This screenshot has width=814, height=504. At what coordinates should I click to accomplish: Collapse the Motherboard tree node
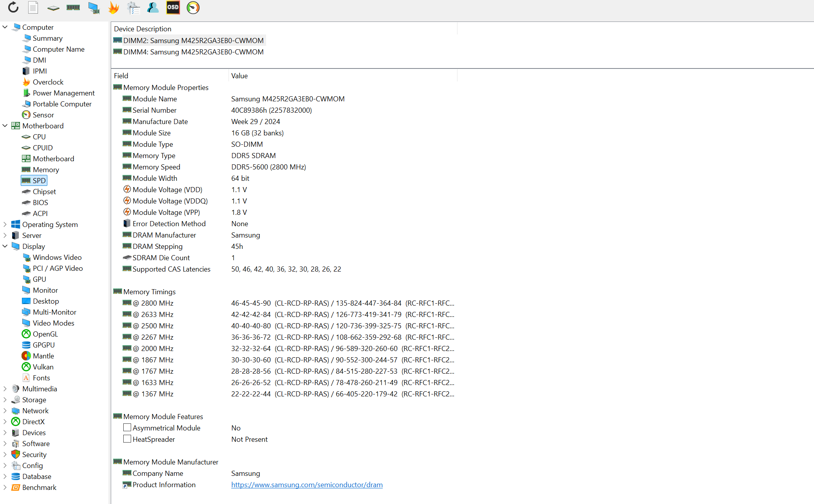5,126
